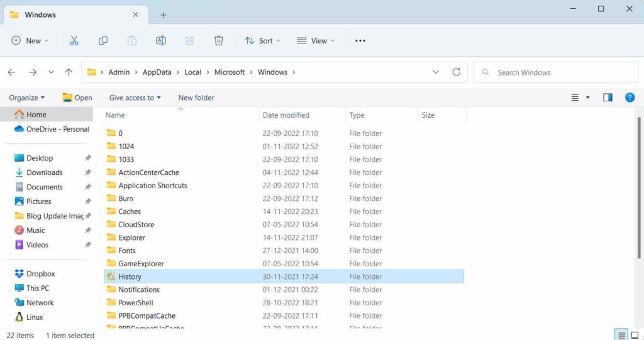The width and height of the screenshot is (644, 340).
Task: Open the New dropdown menu
Action: coord(30,40)
